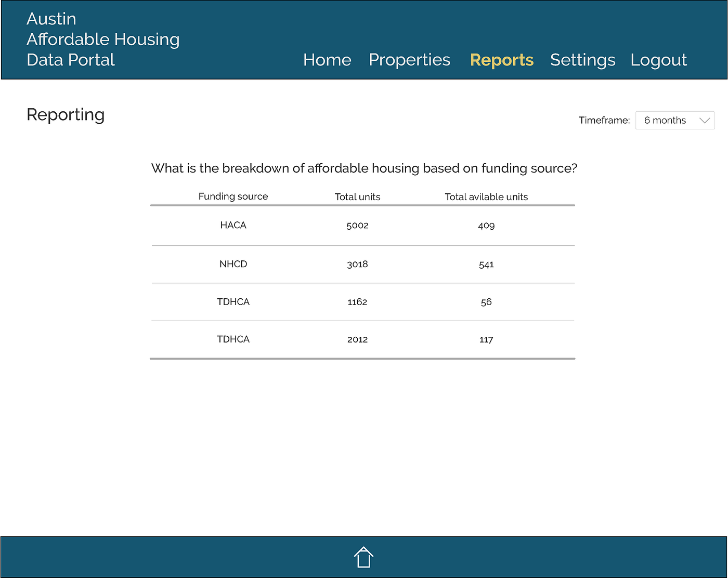Click the Reporting page heading
Screen dimensions: 728x580
click(66, 114)
